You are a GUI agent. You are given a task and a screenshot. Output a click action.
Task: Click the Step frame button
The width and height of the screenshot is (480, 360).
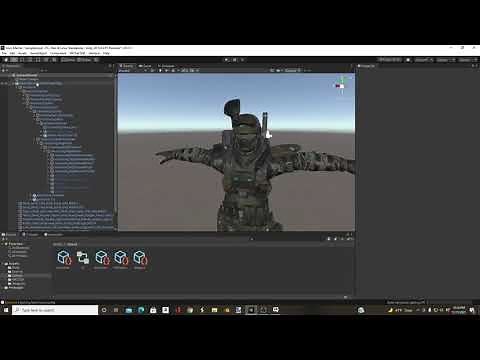click(243, 60)
